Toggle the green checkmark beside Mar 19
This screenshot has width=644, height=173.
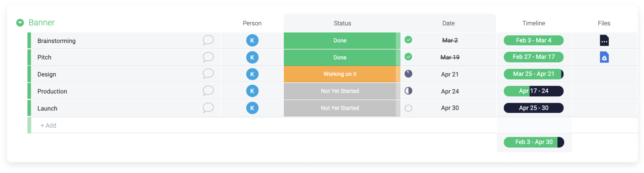pos(408,57)
